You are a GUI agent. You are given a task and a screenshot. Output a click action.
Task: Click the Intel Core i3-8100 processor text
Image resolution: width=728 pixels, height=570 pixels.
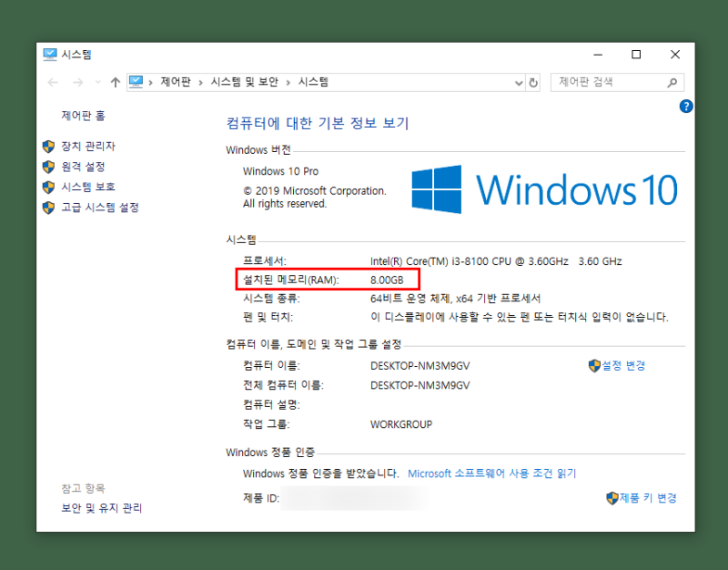pyautogui.click(x=496, y=261)
